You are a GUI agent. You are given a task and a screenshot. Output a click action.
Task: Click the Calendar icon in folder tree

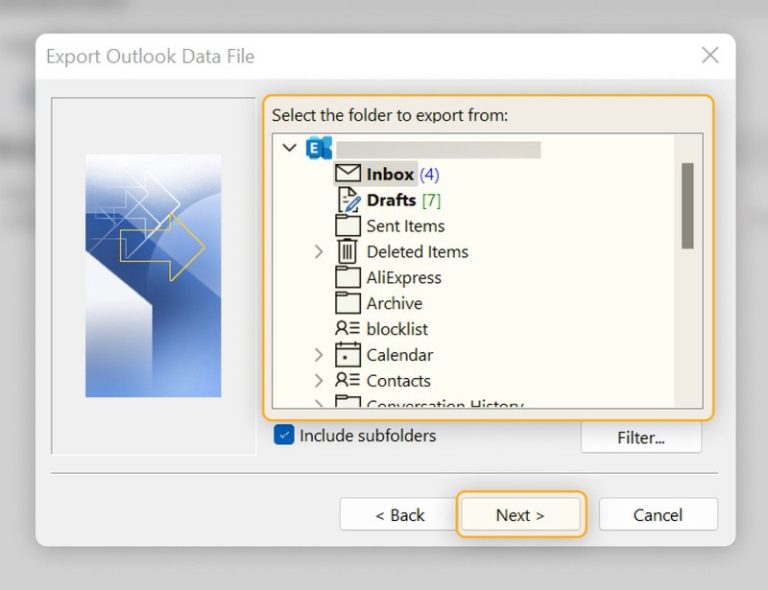pos(348,355)
